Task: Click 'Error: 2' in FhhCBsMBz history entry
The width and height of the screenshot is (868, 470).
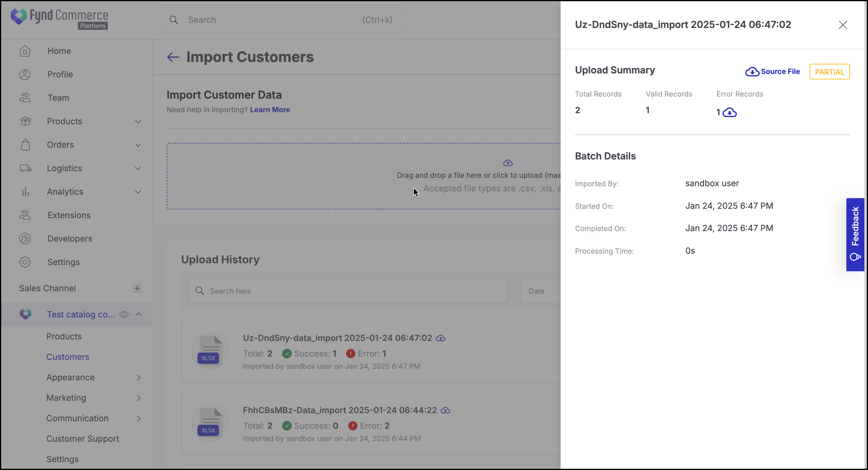Action: [x=369, y=425]
